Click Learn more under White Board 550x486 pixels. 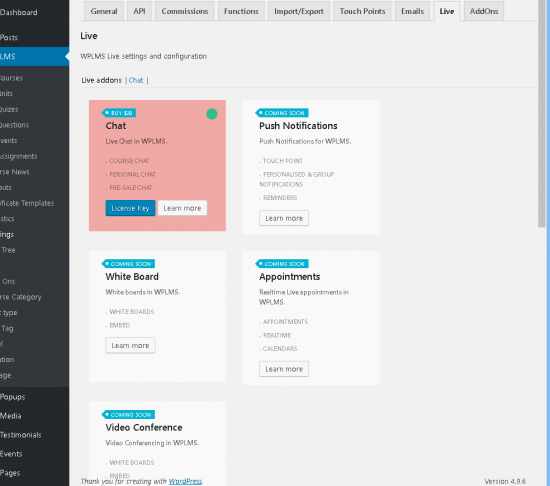coord(130,345)
